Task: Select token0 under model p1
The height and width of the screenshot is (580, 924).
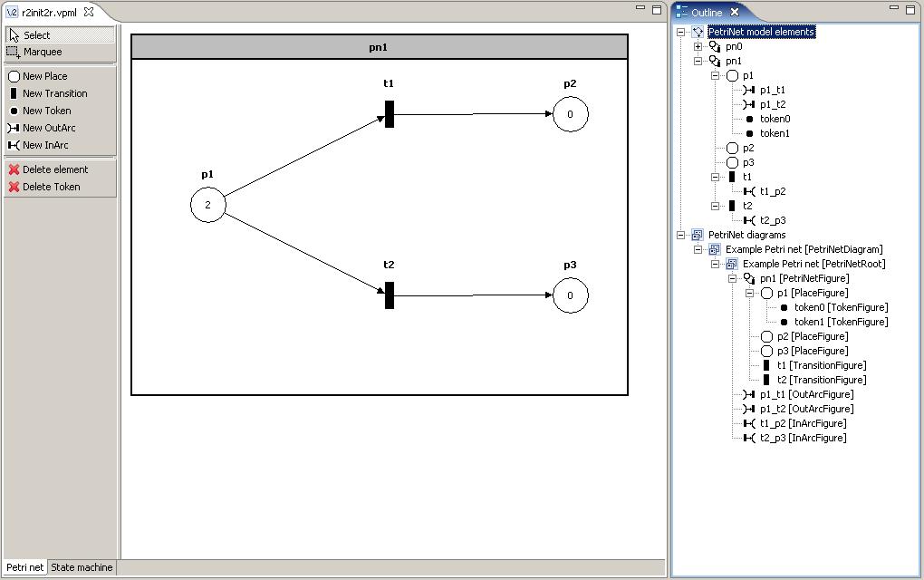Action: click(775, 119)
